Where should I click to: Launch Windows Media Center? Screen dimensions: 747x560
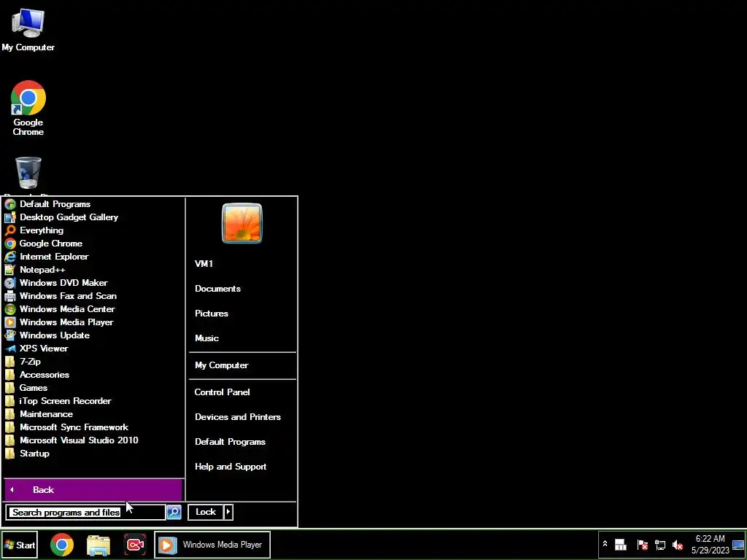click(94, 309)
